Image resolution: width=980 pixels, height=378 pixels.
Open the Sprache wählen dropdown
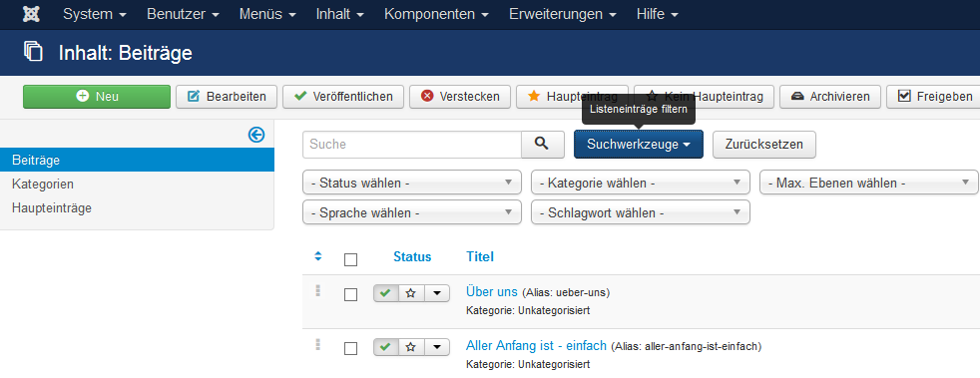point(412,213)
